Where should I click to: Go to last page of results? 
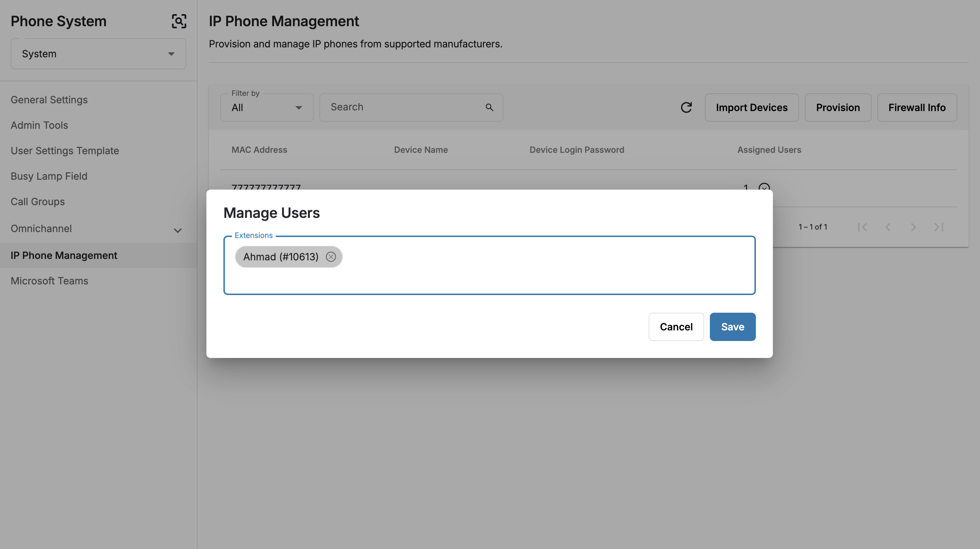(x=939, y=227)
